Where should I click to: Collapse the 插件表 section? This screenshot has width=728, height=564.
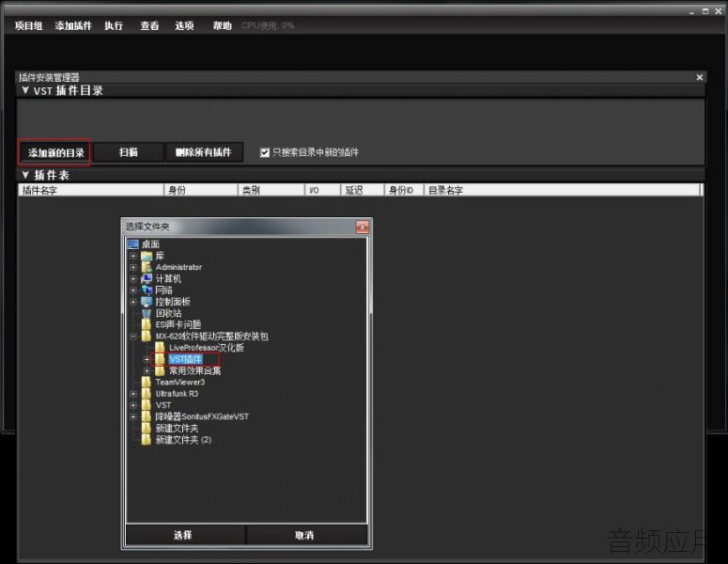tap(25, 175)
